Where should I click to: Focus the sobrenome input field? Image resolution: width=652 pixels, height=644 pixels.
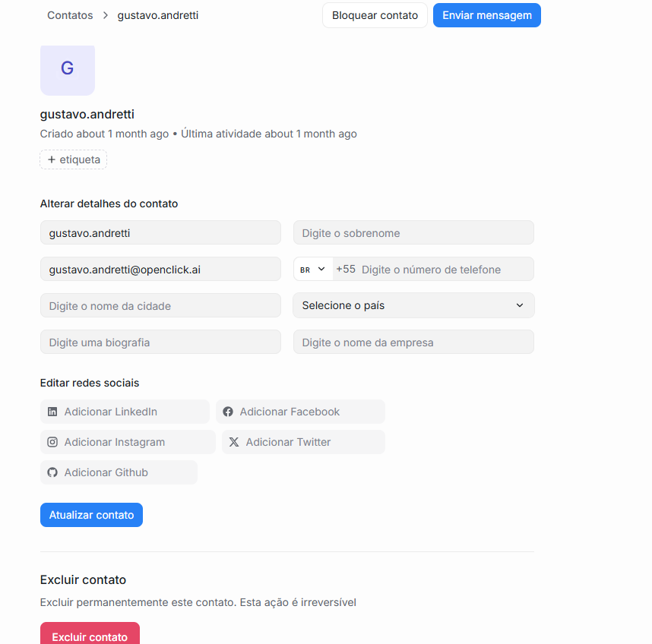click(413, 233)
